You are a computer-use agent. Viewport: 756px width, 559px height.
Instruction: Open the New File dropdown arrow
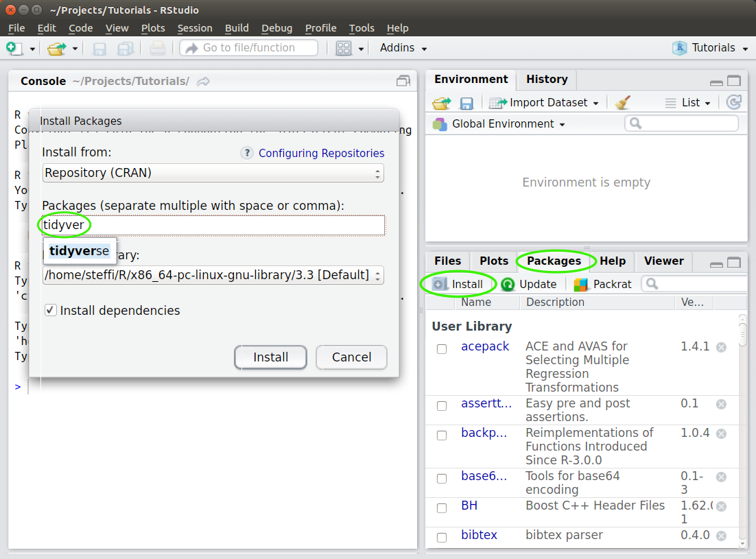[32, 49]
